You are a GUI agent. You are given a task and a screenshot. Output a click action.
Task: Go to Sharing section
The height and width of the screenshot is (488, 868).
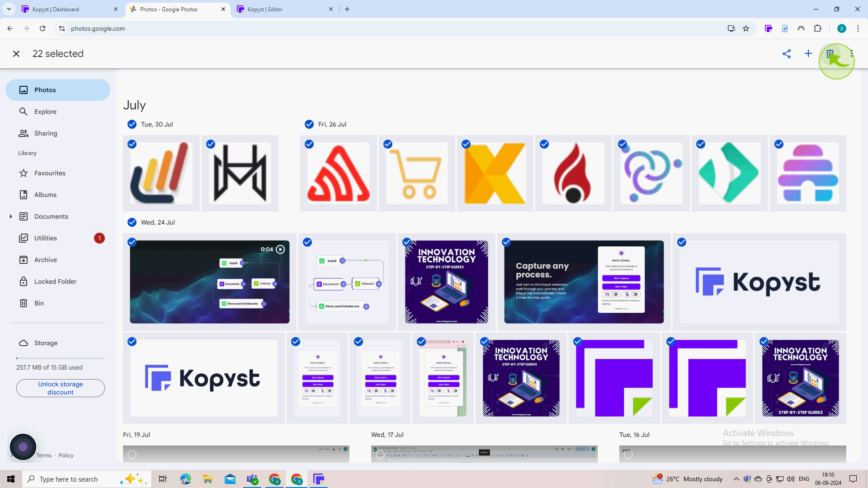coord(58,133)
